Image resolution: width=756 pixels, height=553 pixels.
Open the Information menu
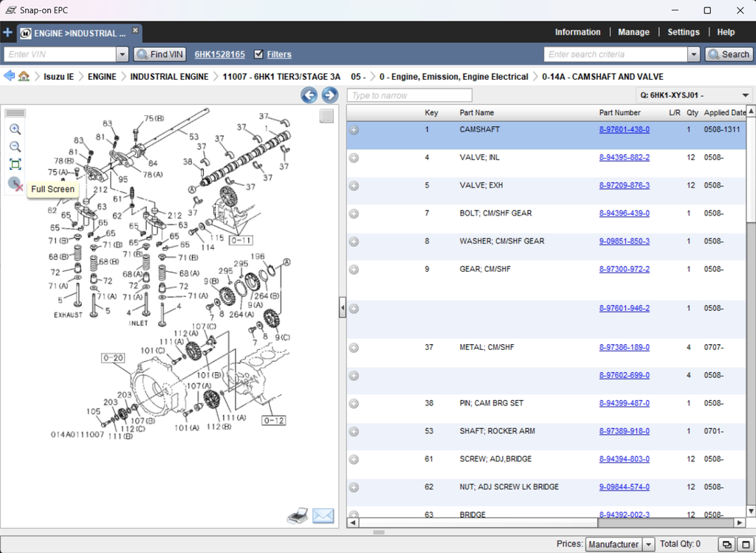577,32
